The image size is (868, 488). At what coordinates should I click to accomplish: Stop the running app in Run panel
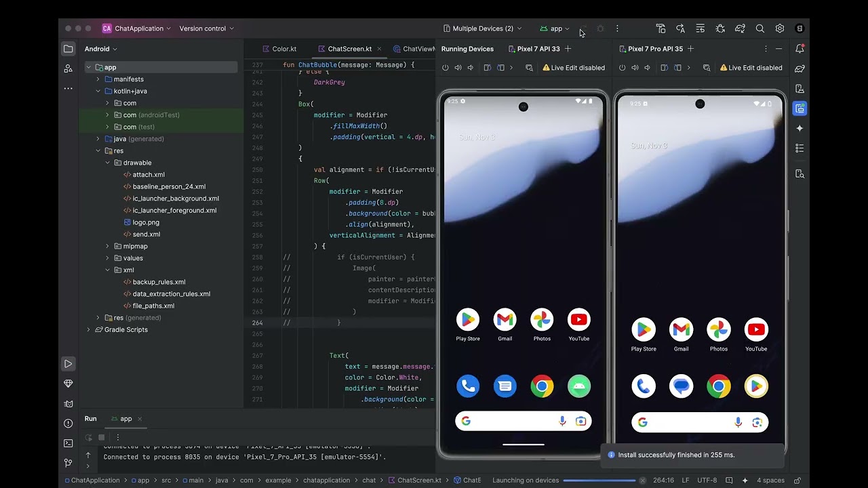click(x=102, y=438)
